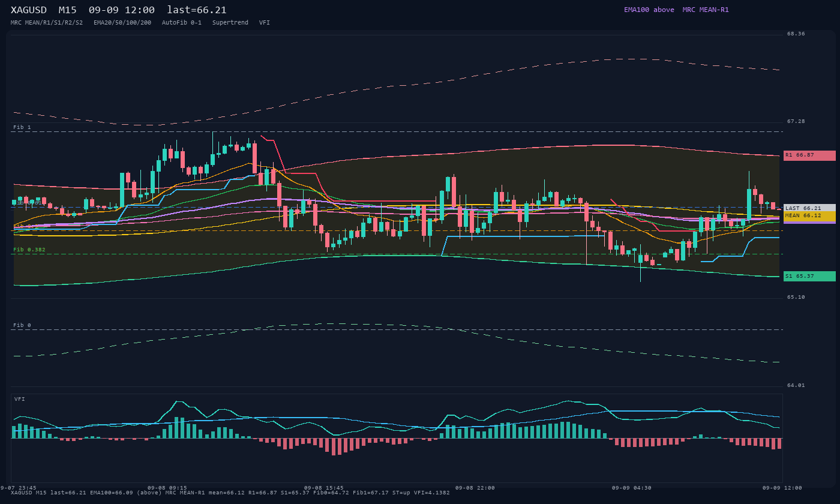Click the 'VFI' entry in the top legend row
This screenshot has height=504, width=840.
265,23
